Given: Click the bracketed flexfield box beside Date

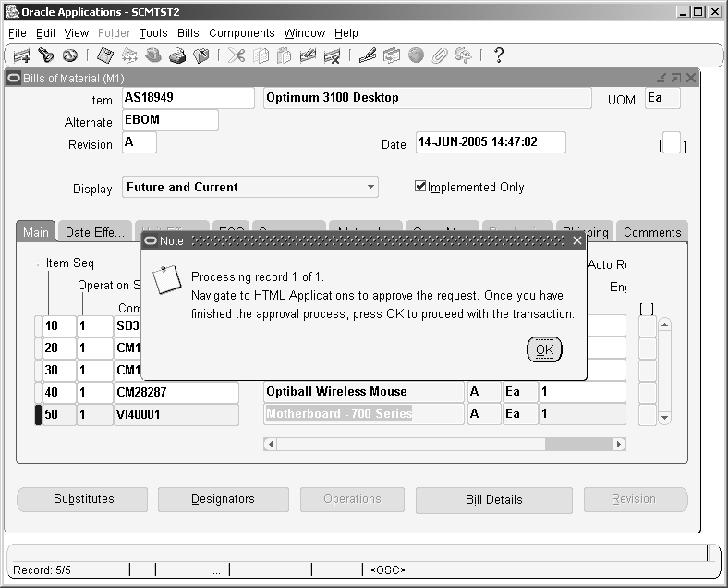Looking at the screenshot, I should coord(672,142).
